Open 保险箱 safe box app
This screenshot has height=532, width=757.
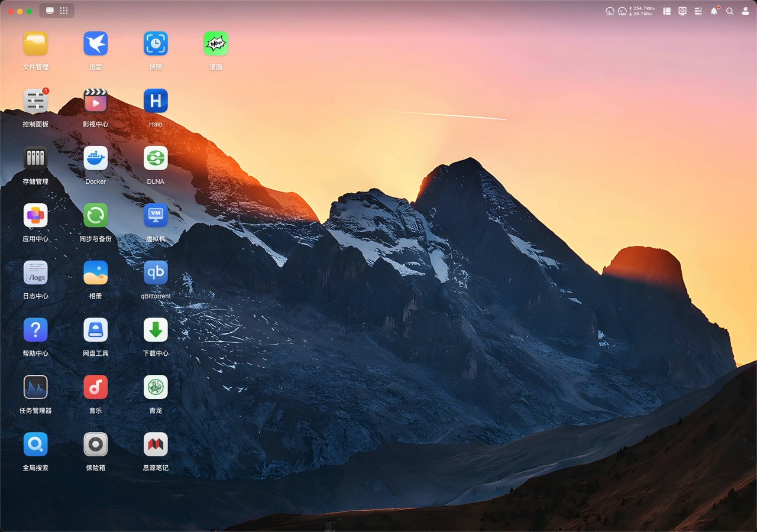pyautogui.click(x=95, y=445)
